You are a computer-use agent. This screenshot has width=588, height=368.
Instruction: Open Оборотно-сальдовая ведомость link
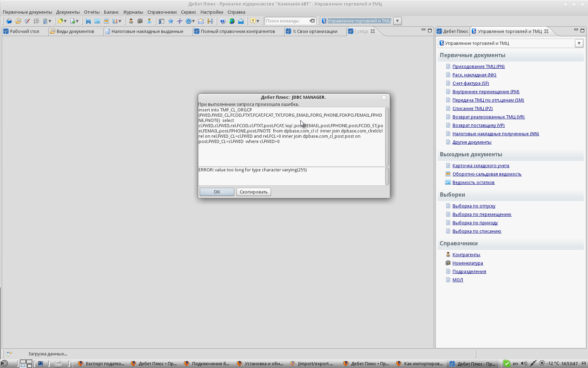coord(487,174)
